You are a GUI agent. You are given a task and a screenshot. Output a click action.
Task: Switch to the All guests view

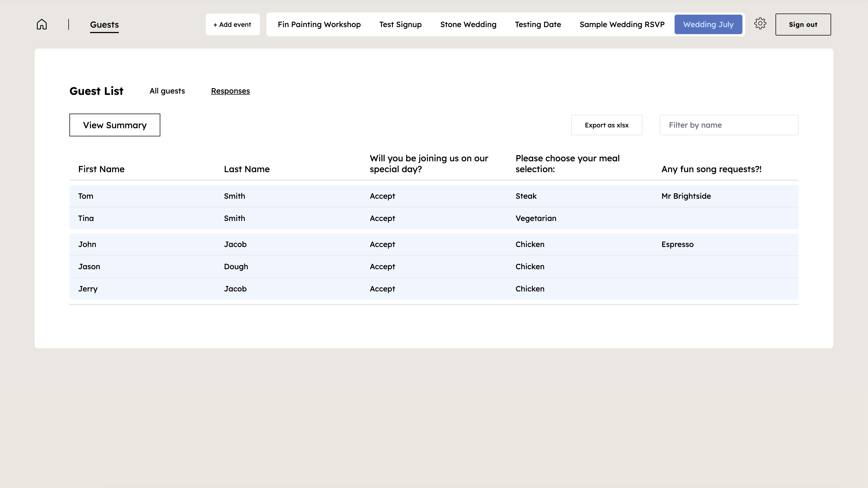pyautogui.click(x=167, y=91)
